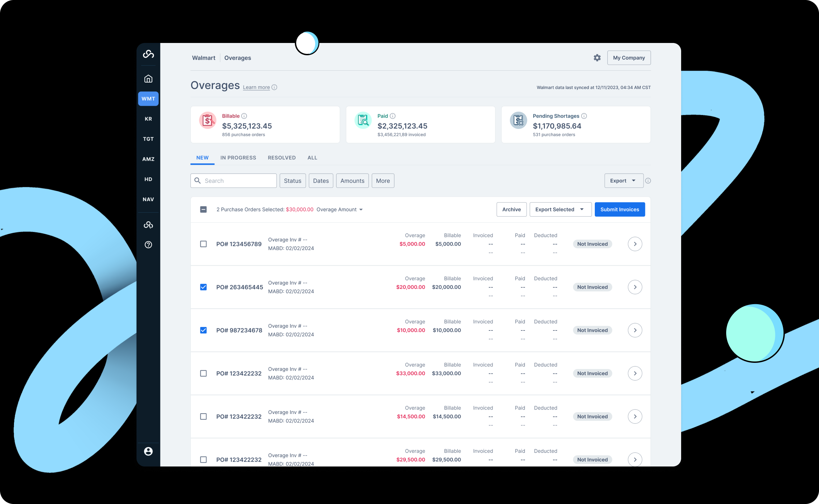Switch to the In Progress tab
Screen dimensions: 819x504
pos(238,158)
